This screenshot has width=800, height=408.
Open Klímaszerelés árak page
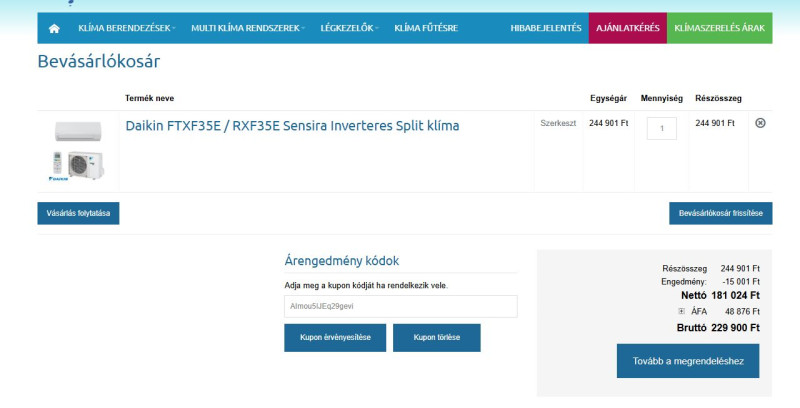(x=719, y=28)
